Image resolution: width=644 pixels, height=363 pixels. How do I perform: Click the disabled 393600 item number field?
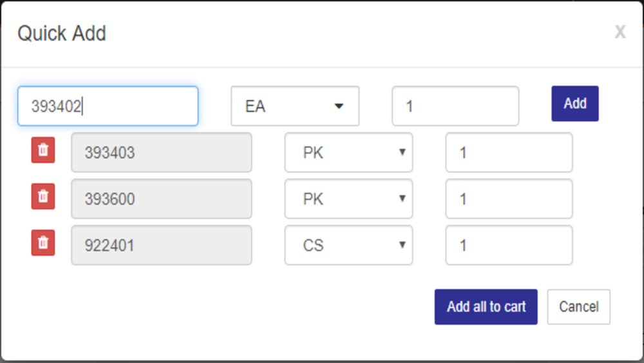point(162,199)
